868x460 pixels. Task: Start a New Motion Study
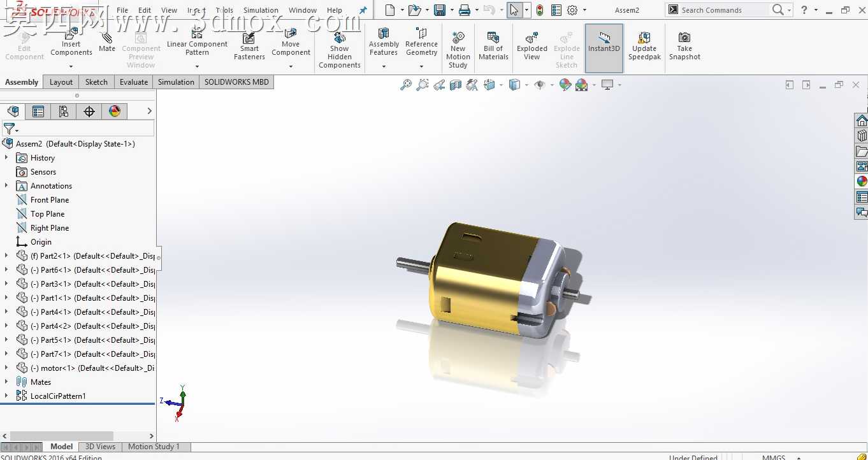[458, 50]
